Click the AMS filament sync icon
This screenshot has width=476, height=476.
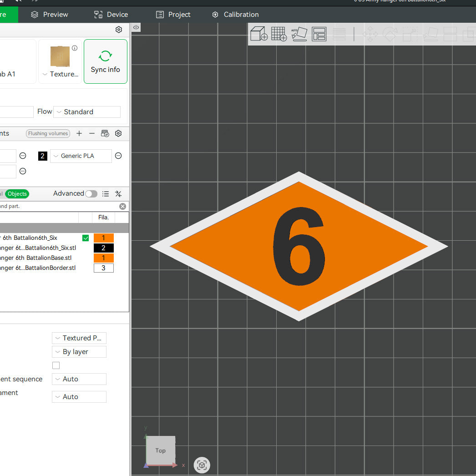click(x=105, y=133)
